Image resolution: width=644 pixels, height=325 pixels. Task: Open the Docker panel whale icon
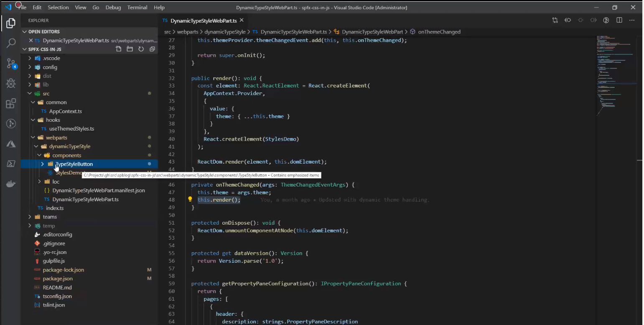pos(11,184)
